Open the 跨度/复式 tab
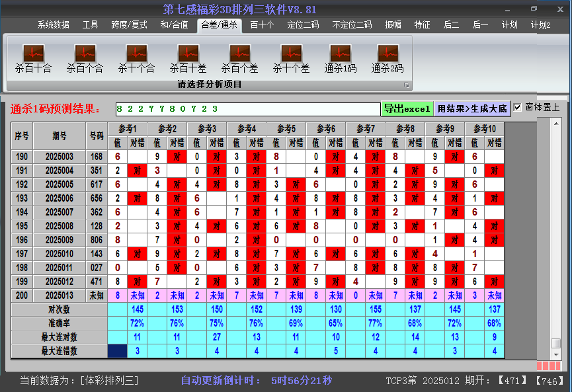The width and height of the screenshot is (572, 392). 129,25
